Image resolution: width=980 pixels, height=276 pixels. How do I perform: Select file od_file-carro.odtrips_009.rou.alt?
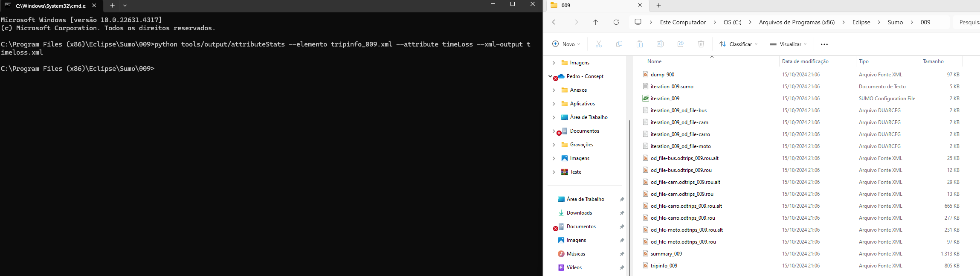coord(686,206)
